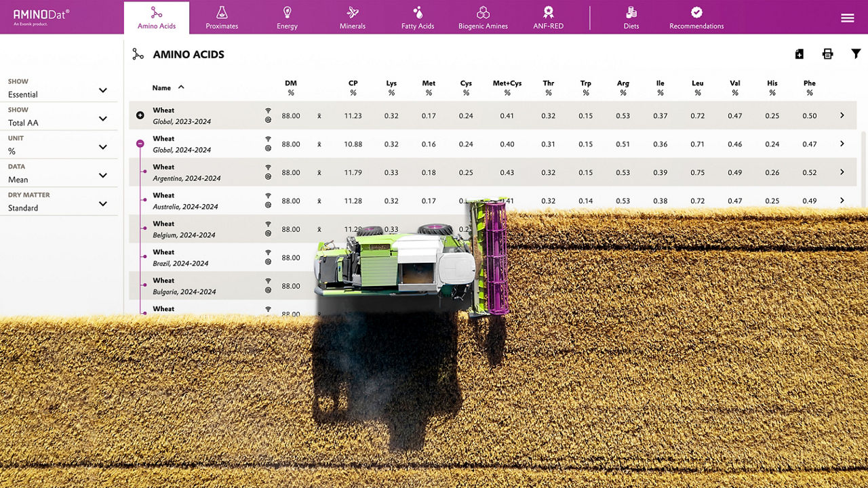The image size is (868, 488).
Task: Click the filter funnel icon
Action: [x=856, y=54]
